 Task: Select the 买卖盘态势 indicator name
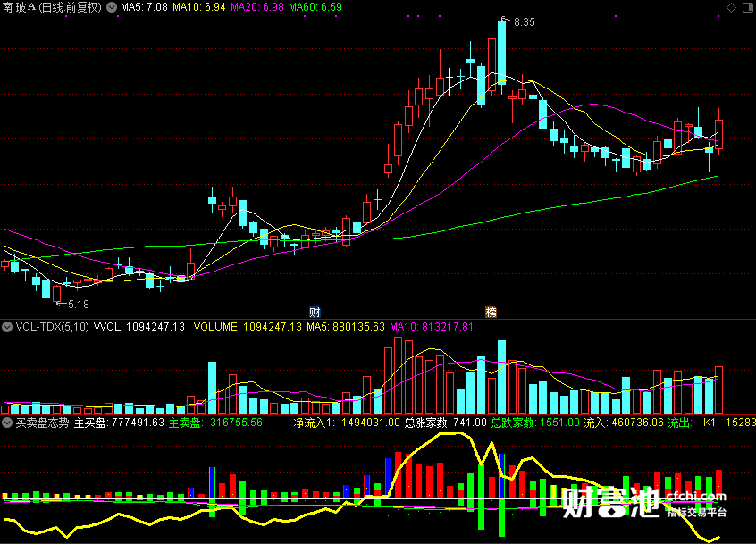(42, 423)
